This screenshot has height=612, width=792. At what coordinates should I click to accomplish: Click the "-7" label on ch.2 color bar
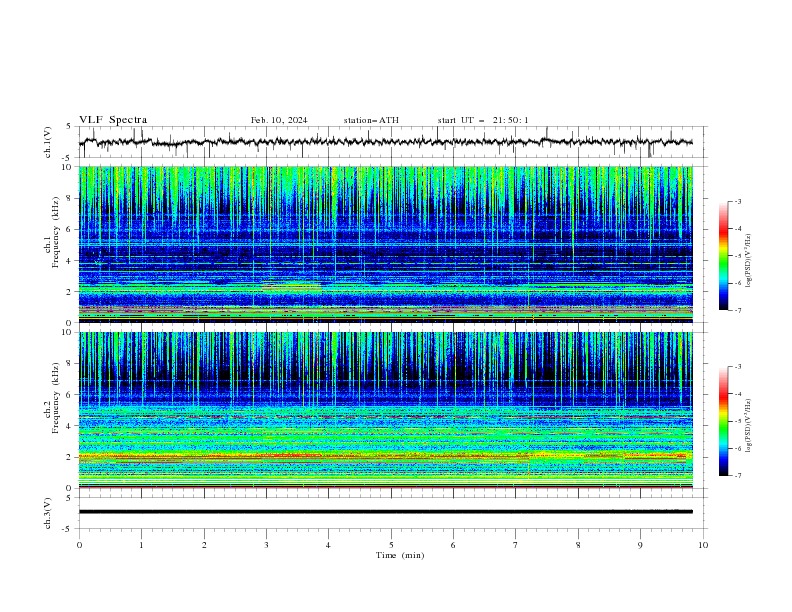click(738, 475)
